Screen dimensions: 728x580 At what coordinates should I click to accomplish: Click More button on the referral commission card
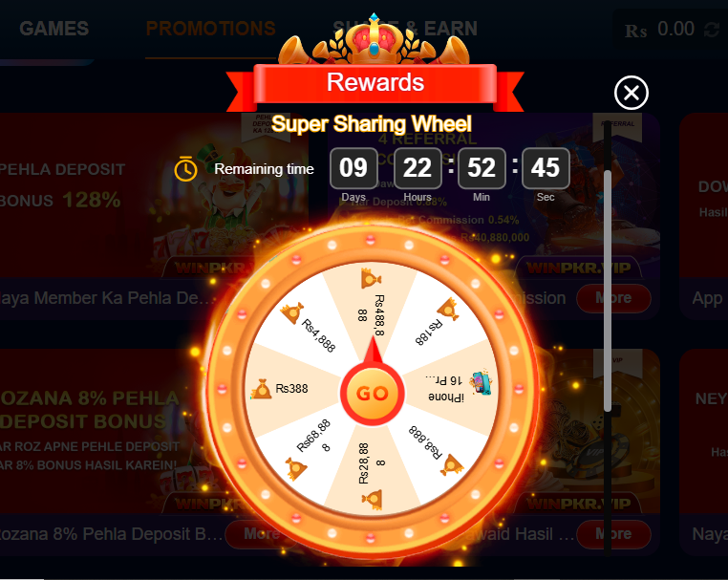613,298
